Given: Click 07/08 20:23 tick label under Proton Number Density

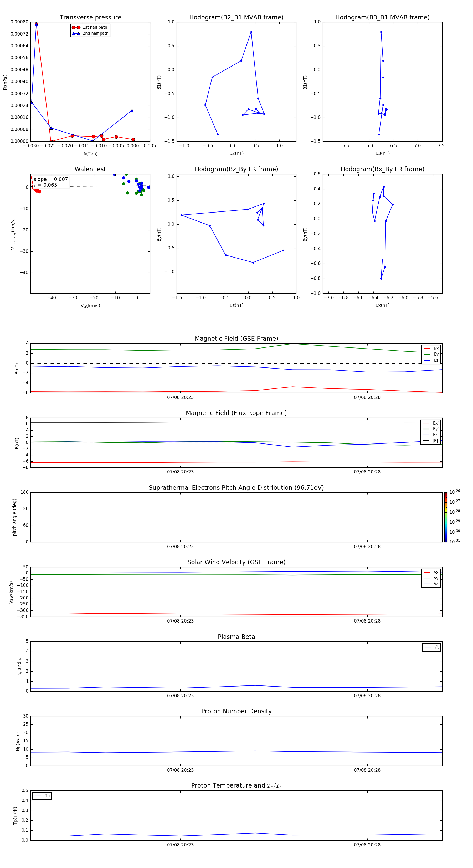Looking at the screenshot, I should [x=180, y=770].
